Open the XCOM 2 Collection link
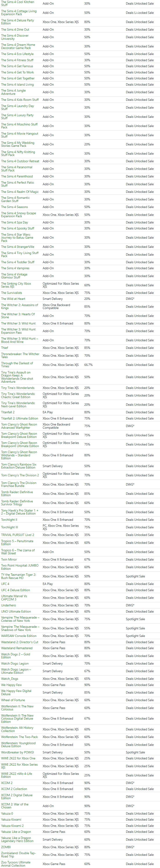The width and height of the screenshot is (160, 868). (14, 789)
